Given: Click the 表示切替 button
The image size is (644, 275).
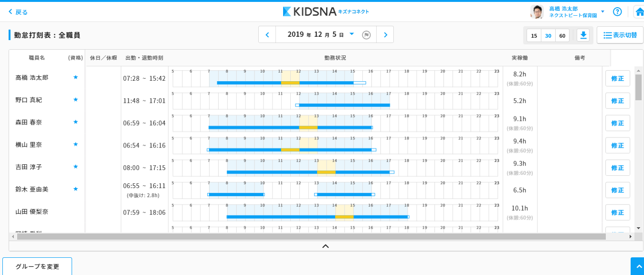Looking at the screenshot, I should (620, 35).
